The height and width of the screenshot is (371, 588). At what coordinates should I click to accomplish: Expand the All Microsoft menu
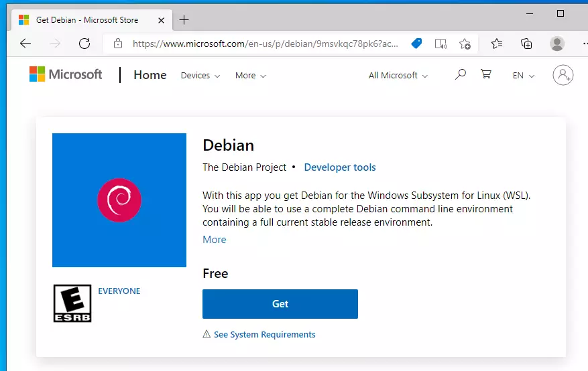(x=398, y=75)
